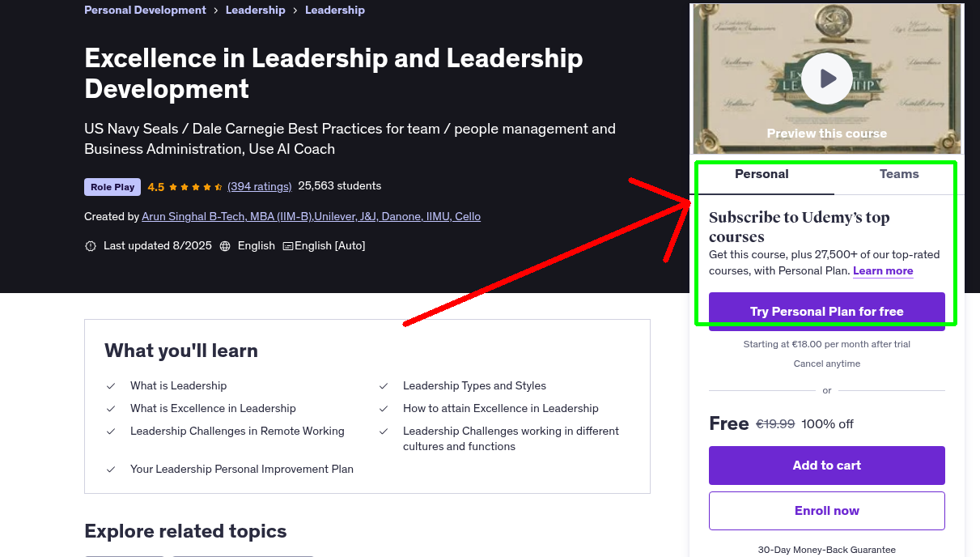Play the course preview video
This screenshot has width=980, height=557.
[826, 78]
